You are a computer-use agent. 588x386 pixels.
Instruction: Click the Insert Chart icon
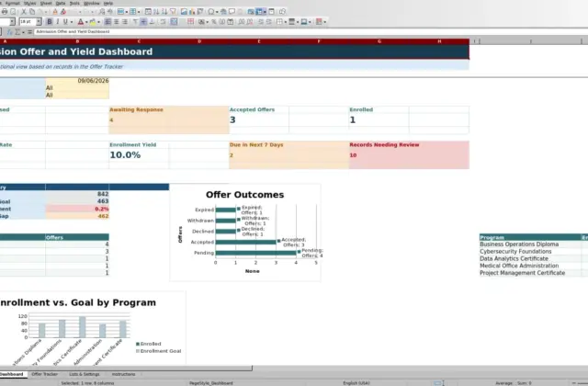(x=192, y=12)
